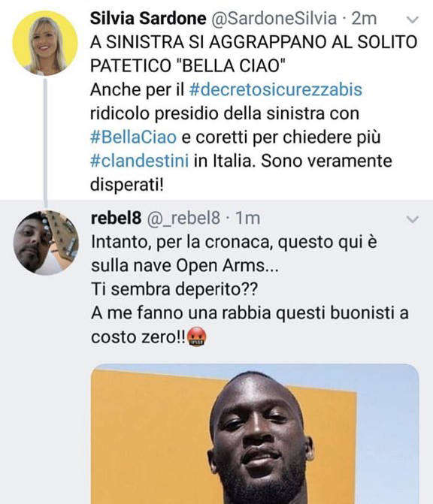The height and width of the screenshot is (504, 433).
Task: Click the 'Sono veramente disperati!' tweet sentence
Action: tap(241, 173)
